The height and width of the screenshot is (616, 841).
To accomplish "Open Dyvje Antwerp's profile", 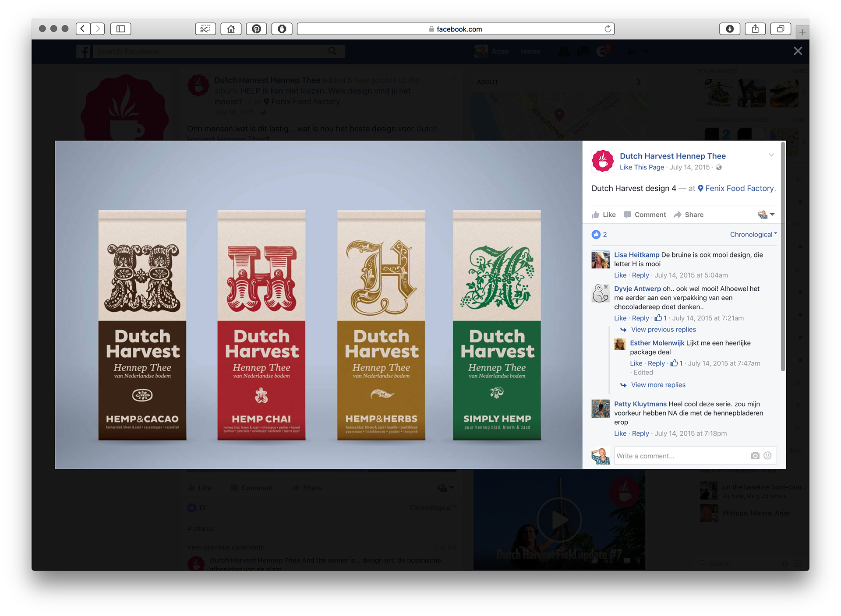I will (637, 289).
